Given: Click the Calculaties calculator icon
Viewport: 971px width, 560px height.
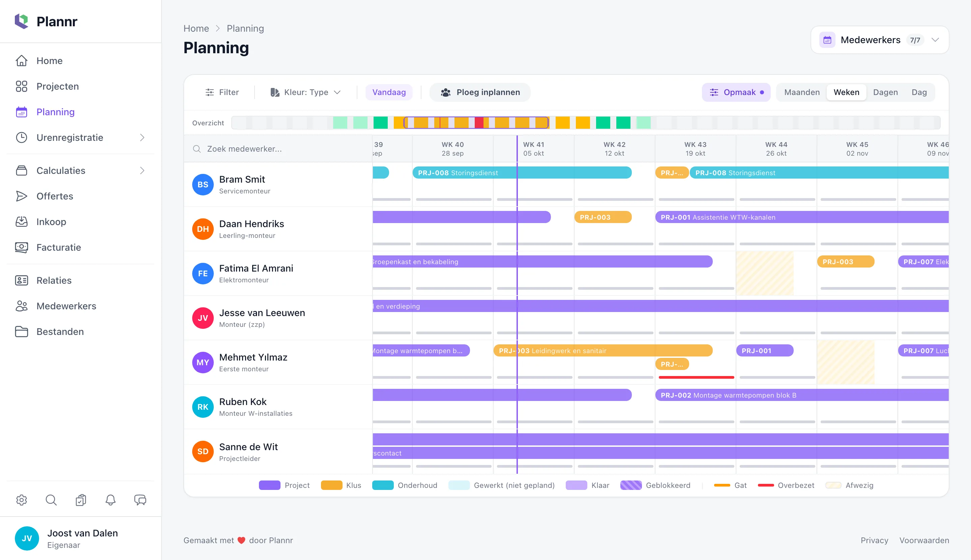Looking at the screenshot, I should pyautogui.click(x=22, y=170).
